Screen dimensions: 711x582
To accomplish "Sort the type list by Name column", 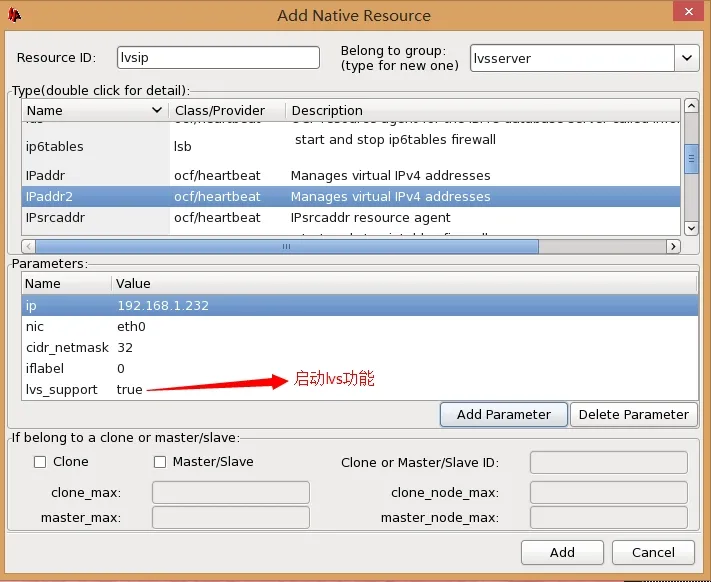I will coord(95,110).
